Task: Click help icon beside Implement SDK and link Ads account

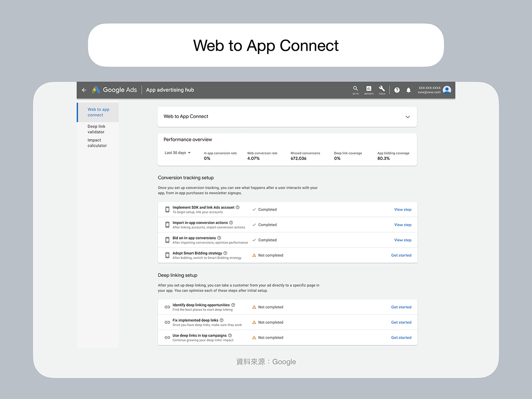Action: (x=238, y=207)
